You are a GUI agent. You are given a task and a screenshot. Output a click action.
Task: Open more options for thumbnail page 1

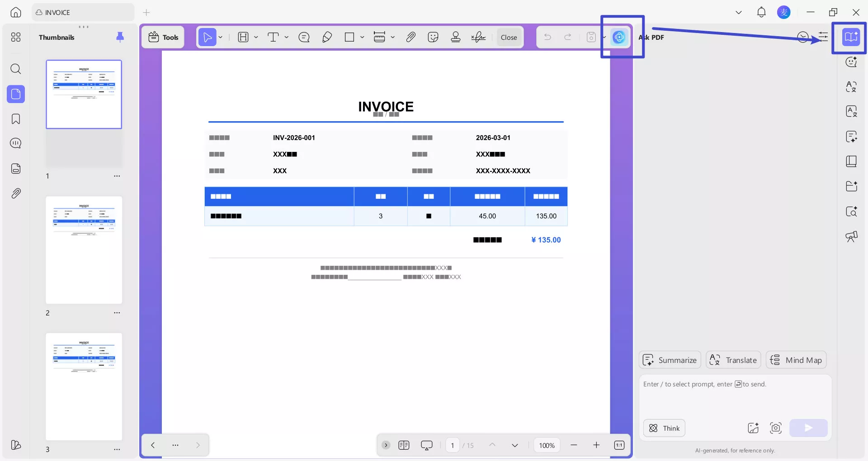pyautogui.click(x=117, y=176)
